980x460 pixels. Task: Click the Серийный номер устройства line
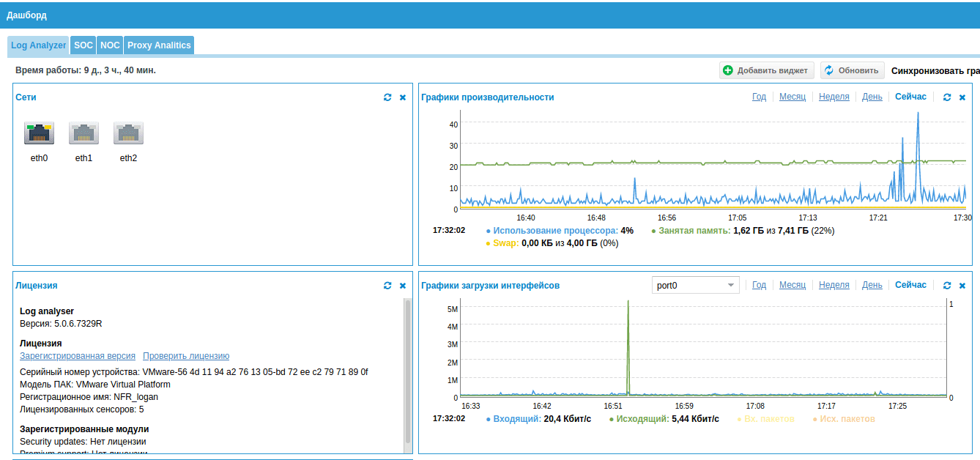tap(194, 372)
